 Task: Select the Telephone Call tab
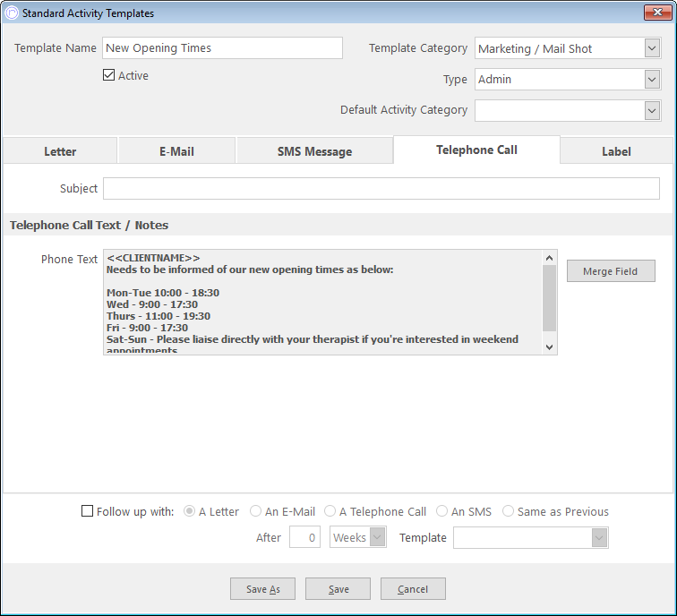click(x=476, y=150)
